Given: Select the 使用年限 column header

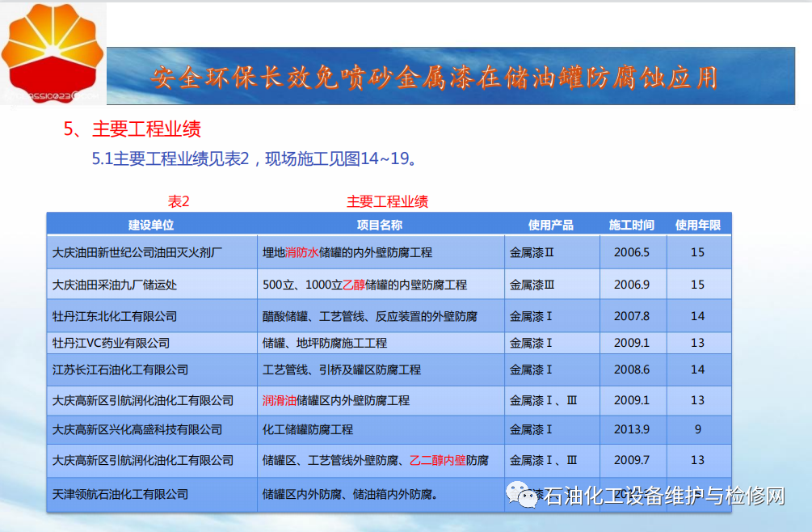Looking at the screenshot, I should [697, 225].
